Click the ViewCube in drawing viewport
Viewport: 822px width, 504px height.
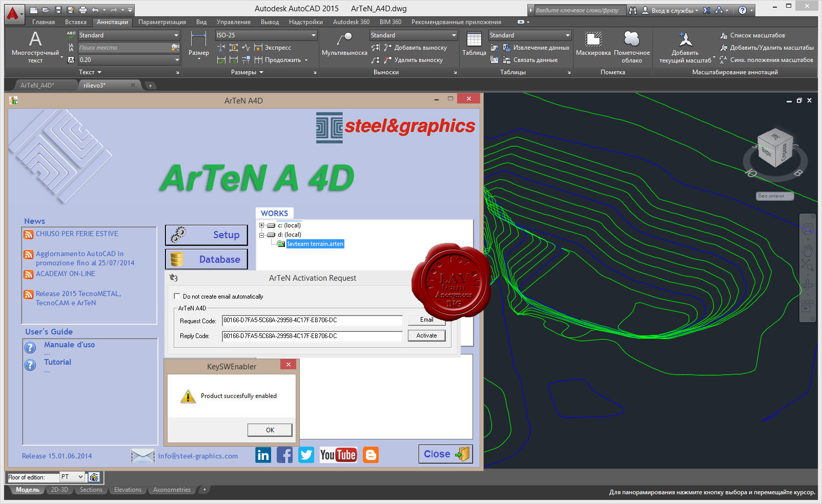775,149
